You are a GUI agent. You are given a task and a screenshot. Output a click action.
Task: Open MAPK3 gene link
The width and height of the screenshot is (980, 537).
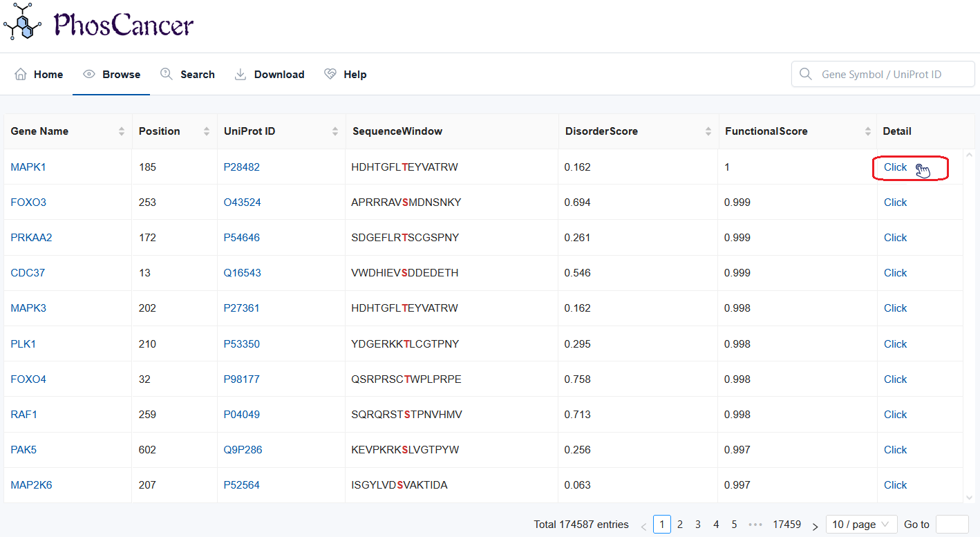(28, 308)
